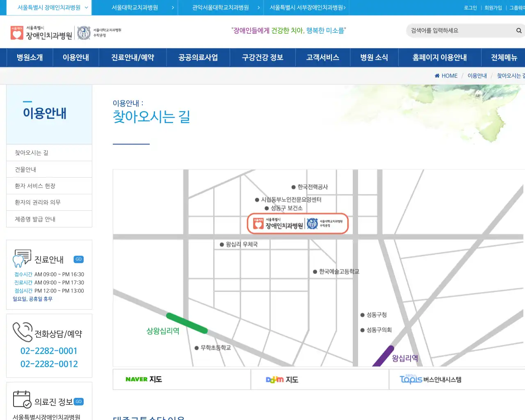
Task: Open the 홈페이지 이용안내 main menu
Action: pos(439,57)
